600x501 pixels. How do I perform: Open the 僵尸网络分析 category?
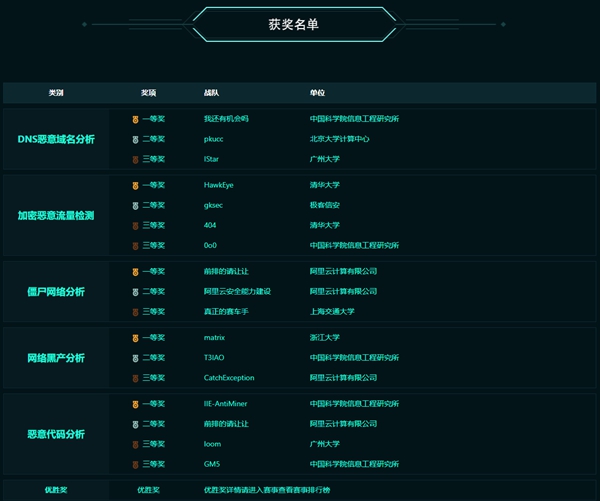(56, 292)
